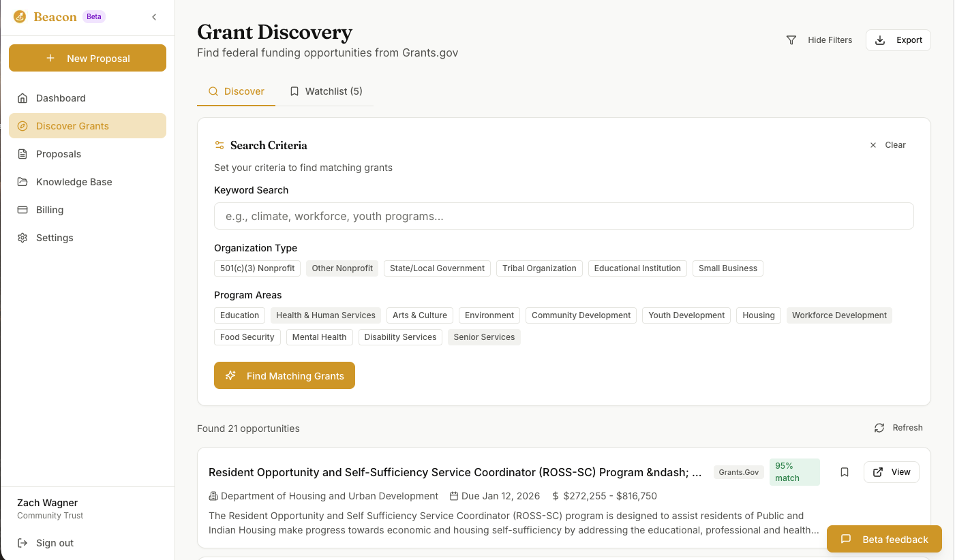The width and height of the screenshot is (955, 560).
Task: Open the Dashboard page
Action: tap(87, 98)
